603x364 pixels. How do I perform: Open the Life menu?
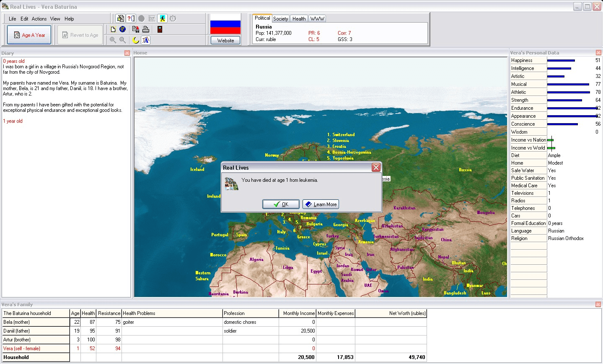pos(13,19)
